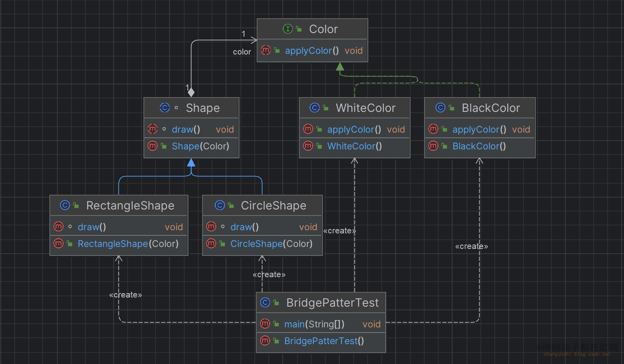Click the method icon beside WhiteColor() constructor
The height and width of the screenshot is (364, 624).
[308, 146]
